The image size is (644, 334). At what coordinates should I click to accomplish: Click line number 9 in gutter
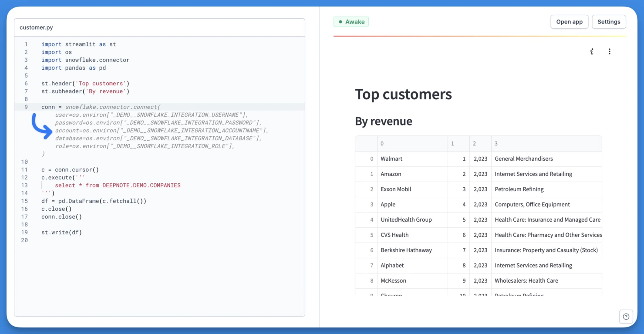click(x=26, y=107)
